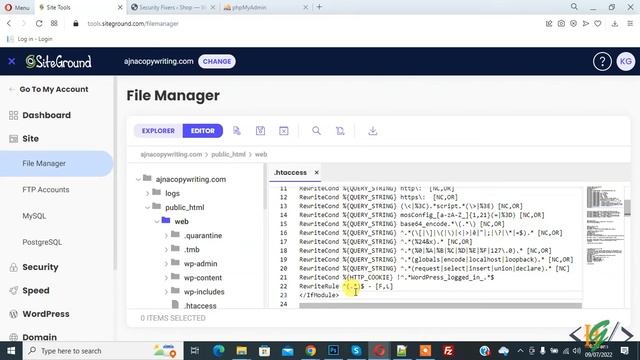Open Google Chrome from the taskbar
The width and height of the screenshot is (640, 360).
[x=311, y=351]
